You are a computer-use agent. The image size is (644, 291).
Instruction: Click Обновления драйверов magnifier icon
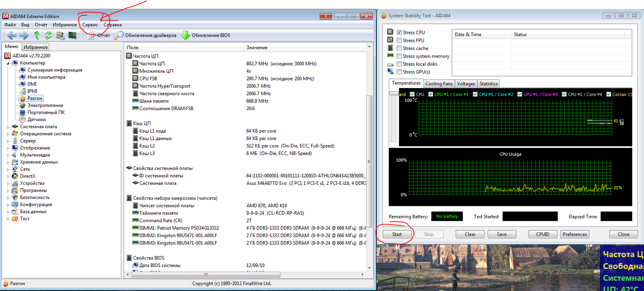pyautogui.click(x=119, y=35)
